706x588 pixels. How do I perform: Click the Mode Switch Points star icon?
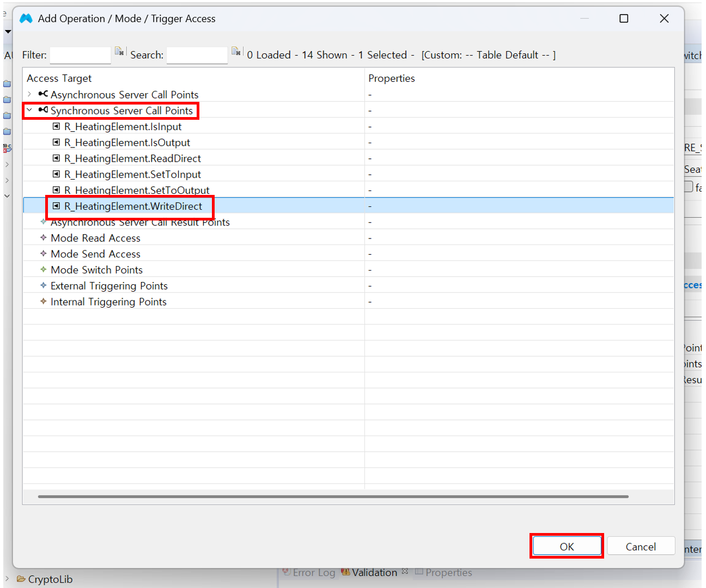44,269
